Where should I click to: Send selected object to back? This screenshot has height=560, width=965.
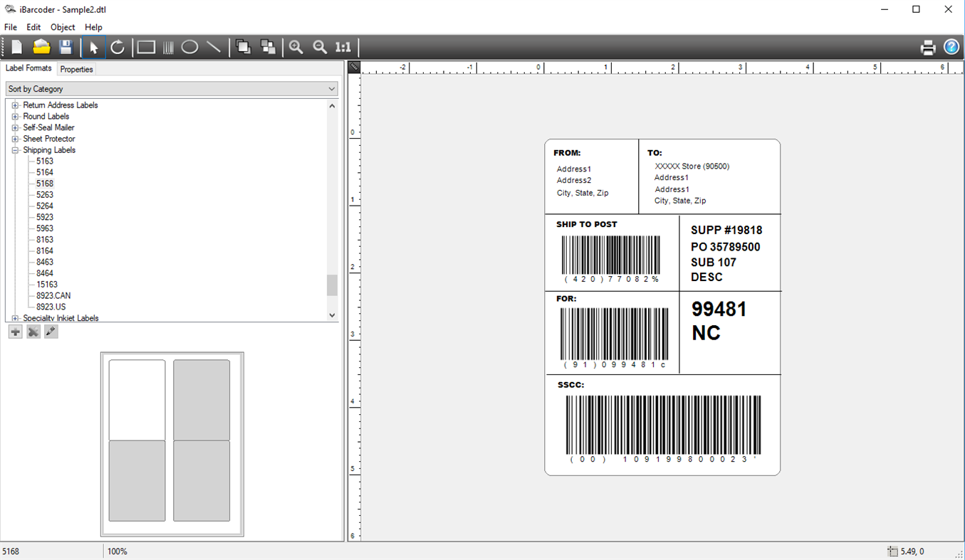[268, 48]
